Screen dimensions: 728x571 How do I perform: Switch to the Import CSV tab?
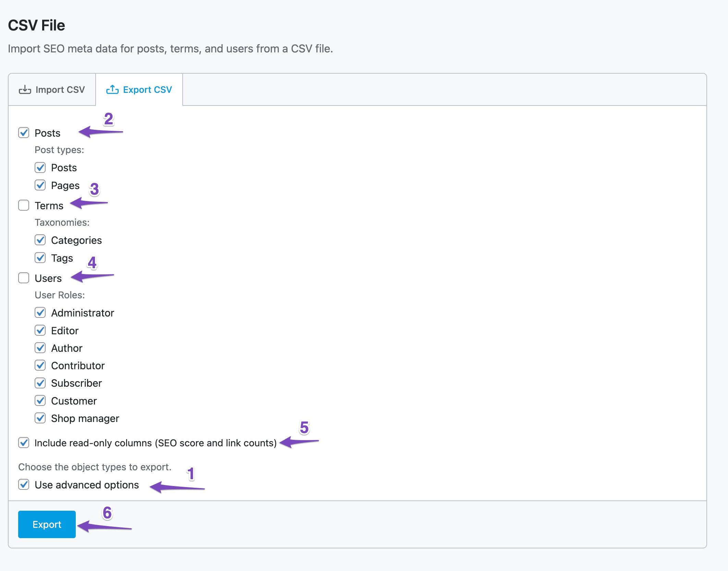click(52, 90)
